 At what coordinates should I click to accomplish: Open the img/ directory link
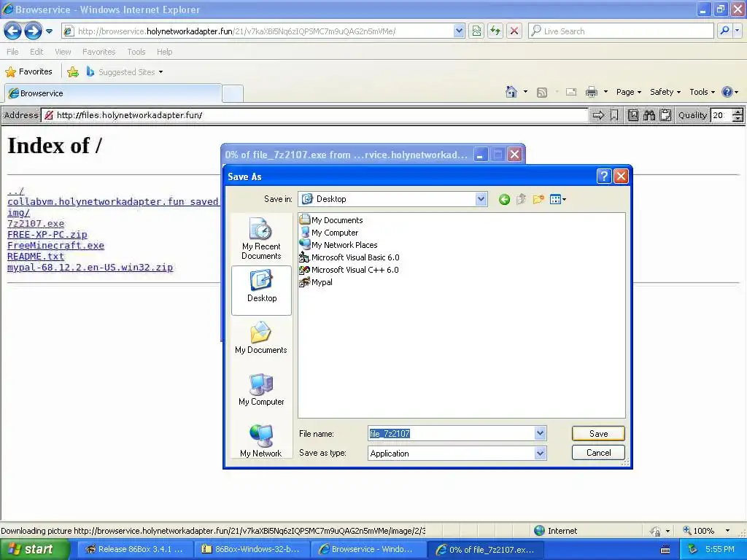tap(18, 212)
